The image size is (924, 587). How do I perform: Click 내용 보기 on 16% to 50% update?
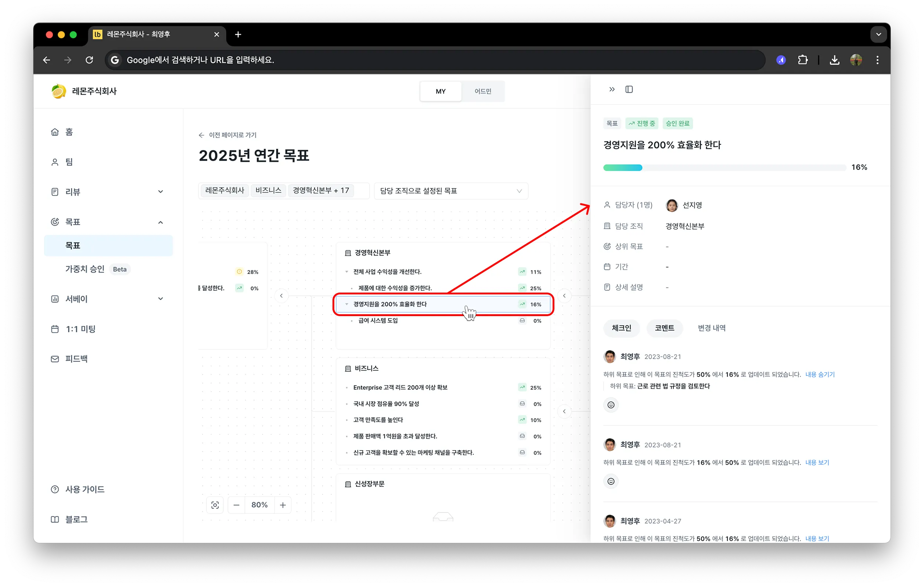tap(817, 463)
